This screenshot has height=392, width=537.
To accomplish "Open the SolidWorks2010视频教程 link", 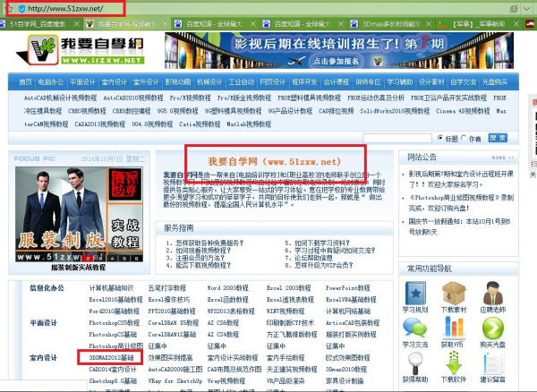I will coord(395,111).
